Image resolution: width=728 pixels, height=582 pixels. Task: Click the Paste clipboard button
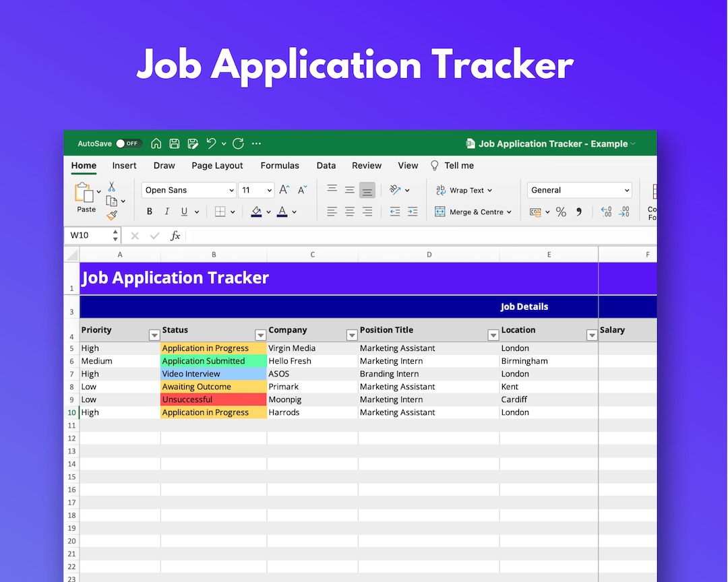(84, 197)
